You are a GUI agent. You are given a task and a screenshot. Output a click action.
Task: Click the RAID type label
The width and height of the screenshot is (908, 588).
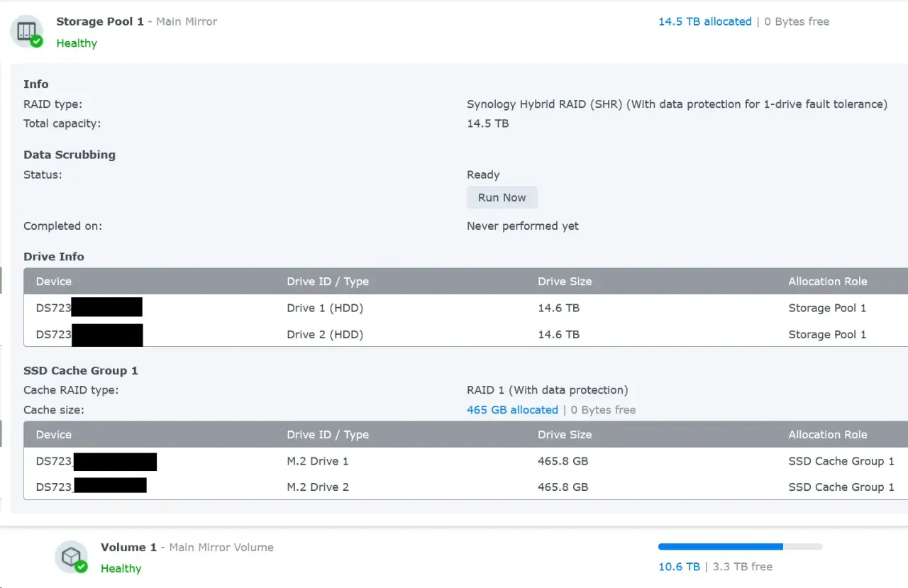(x=53, y=104)
